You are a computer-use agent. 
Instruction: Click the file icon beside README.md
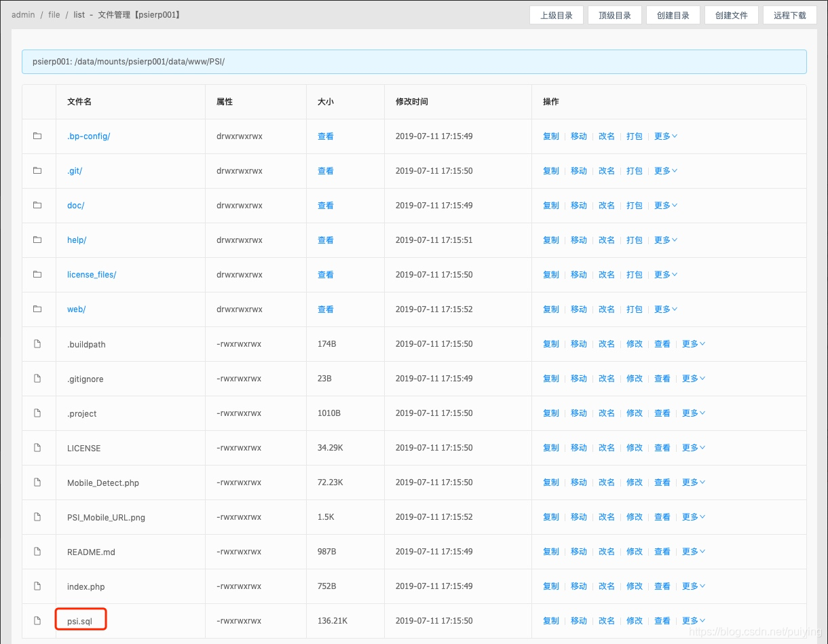37,551
